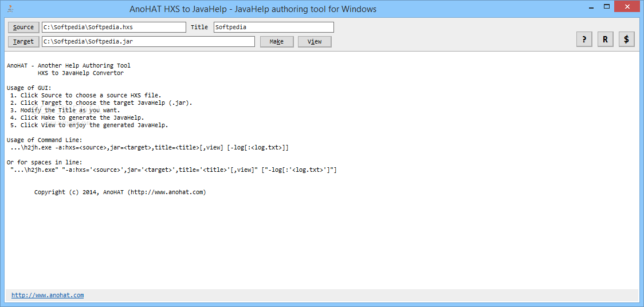Click line '4. Click Make to generate the JavaHelp.'
The image size is (644, 307).
pos(77,118)
